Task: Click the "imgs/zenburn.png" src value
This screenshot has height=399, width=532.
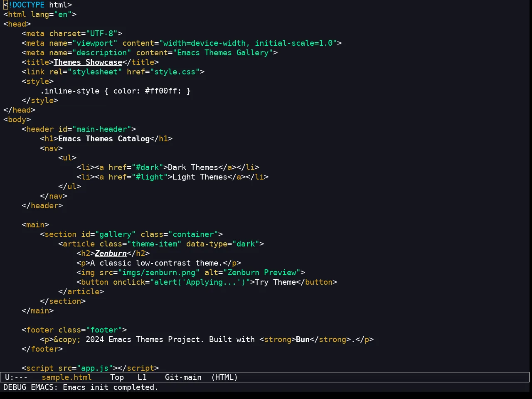Action: tap(159, 273)
